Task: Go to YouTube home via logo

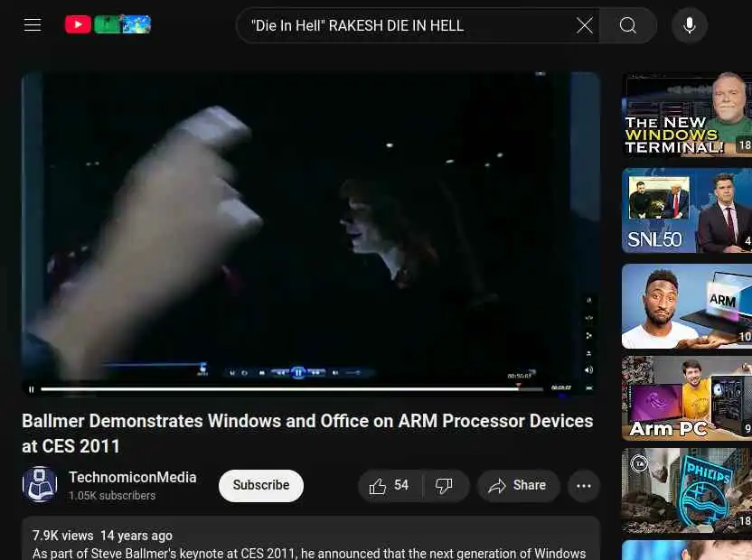Action: tap(108, 24)
